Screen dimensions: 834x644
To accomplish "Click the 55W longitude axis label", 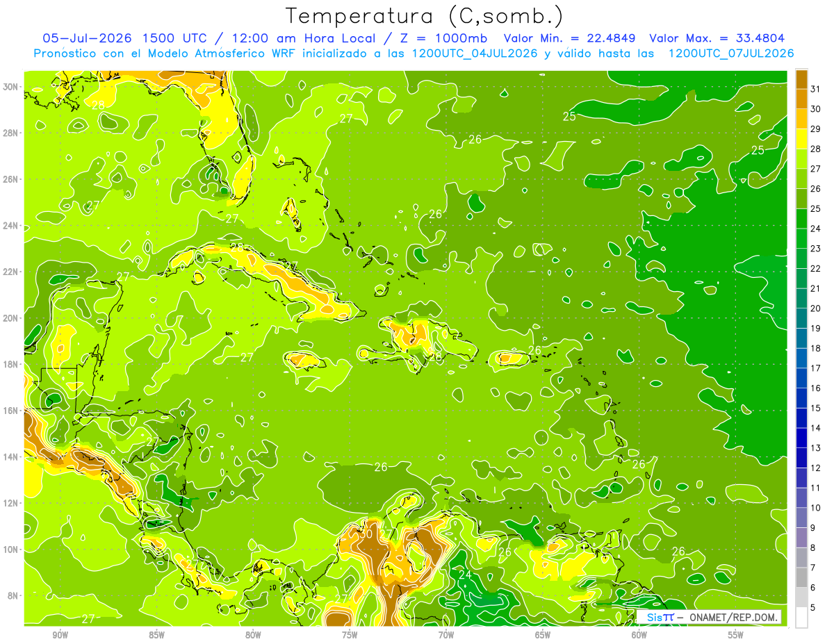I will click(736, 635).
